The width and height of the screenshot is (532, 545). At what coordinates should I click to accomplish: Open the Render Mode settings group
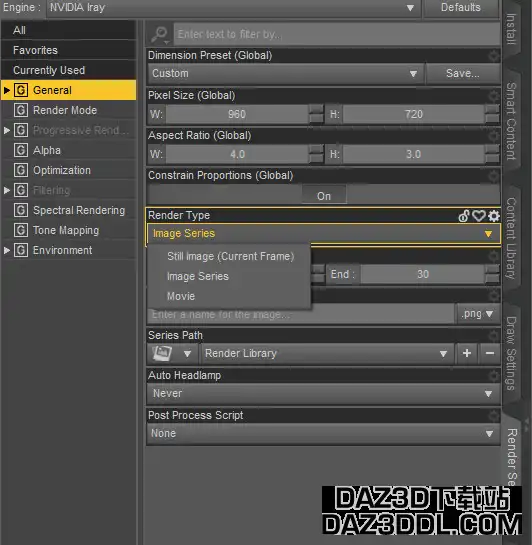(x=65, y=110)
